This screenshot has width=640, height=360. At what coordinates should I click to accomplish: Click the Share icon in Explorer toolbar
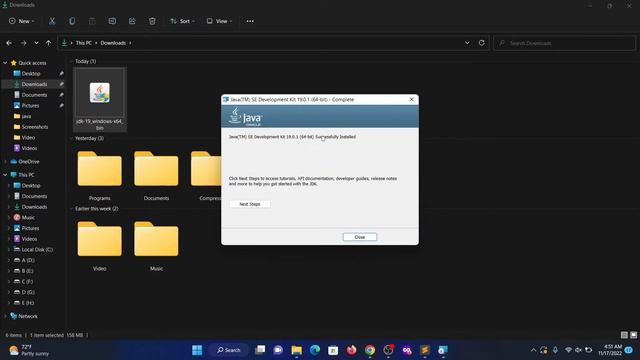[x=132, y=21]
